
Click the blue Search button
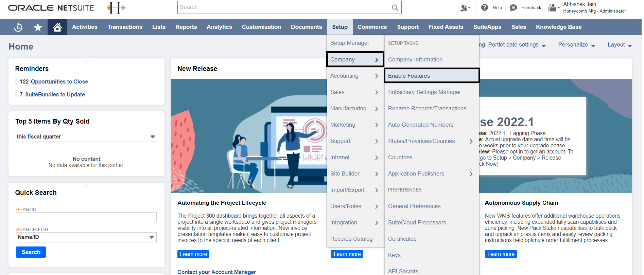[x=31, y=252]
